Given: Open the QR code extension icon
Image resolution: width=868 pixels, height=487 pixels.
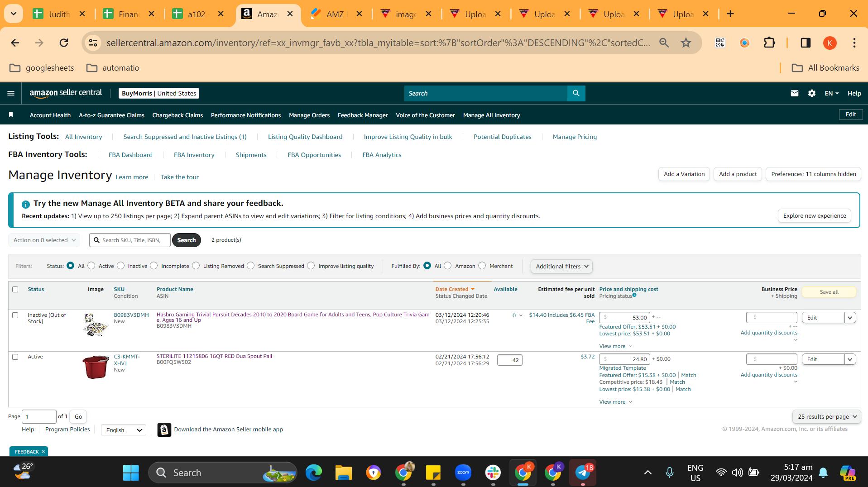Looking at the screenshot, I should [720, 43].
